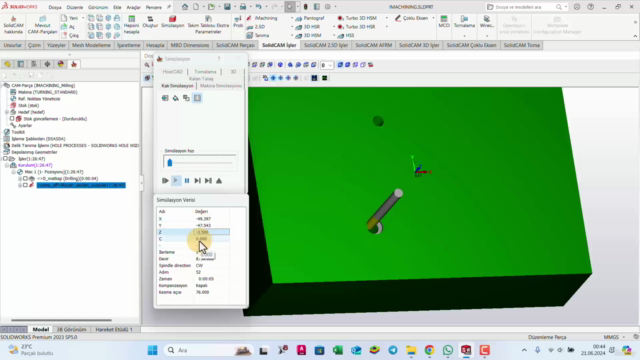Viewport: 640px width, 360px height.
Task: Skip to next operation in simulation
Action: [208, 180]
